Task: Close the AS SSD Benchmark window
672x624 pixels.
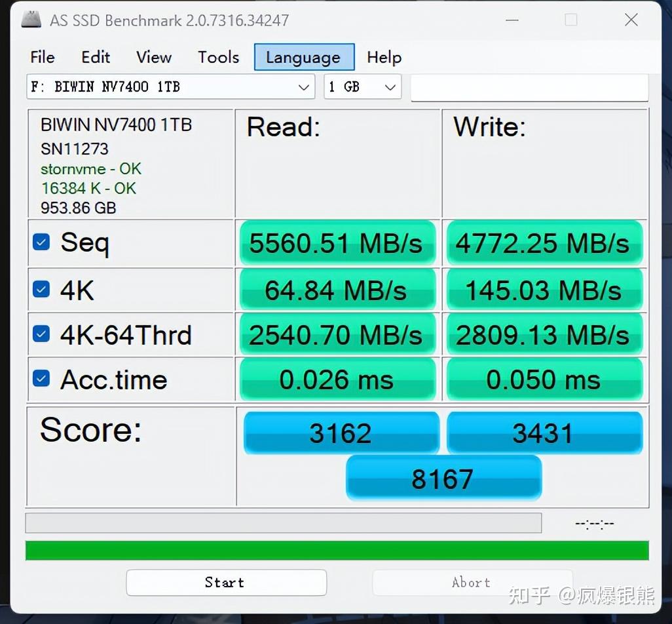Action: (x=631, y=20)
